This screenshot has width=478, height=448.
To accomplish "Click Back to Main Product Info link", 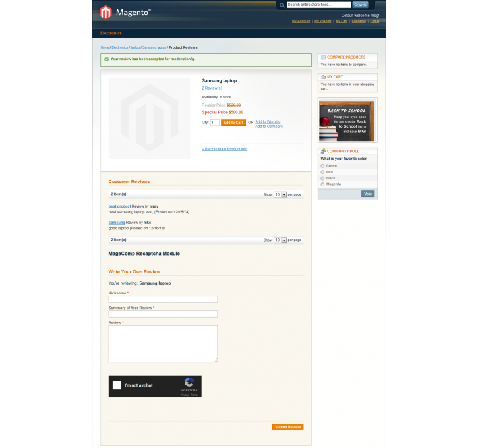I will (225, 149).
